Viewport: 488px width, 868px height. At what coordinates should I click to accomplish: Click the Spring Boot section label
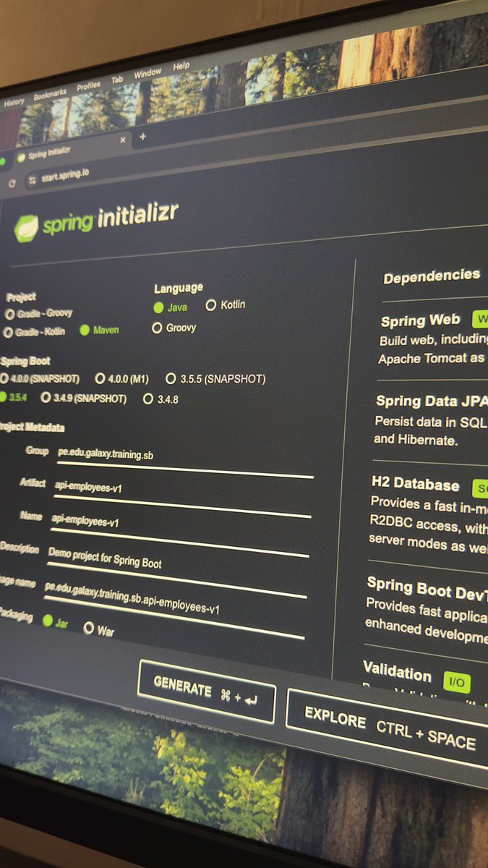tap(25, 360)
